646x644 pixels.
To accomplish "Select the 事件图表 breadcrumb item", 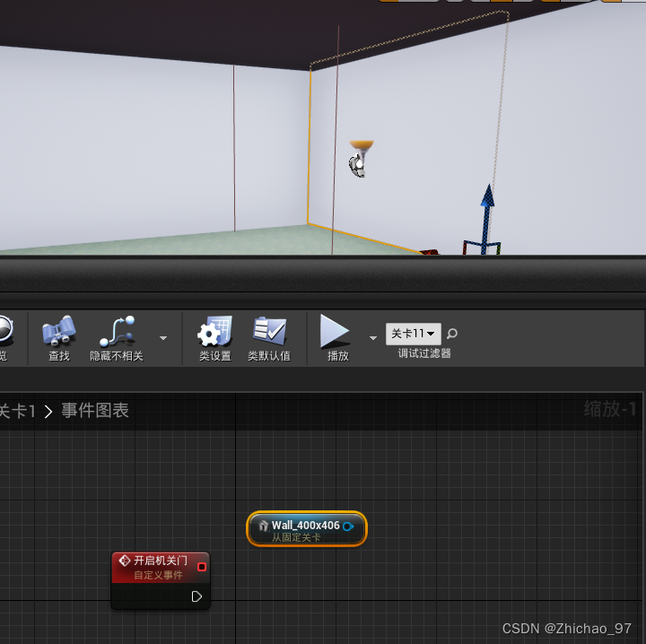I will (x=95, y=411).
